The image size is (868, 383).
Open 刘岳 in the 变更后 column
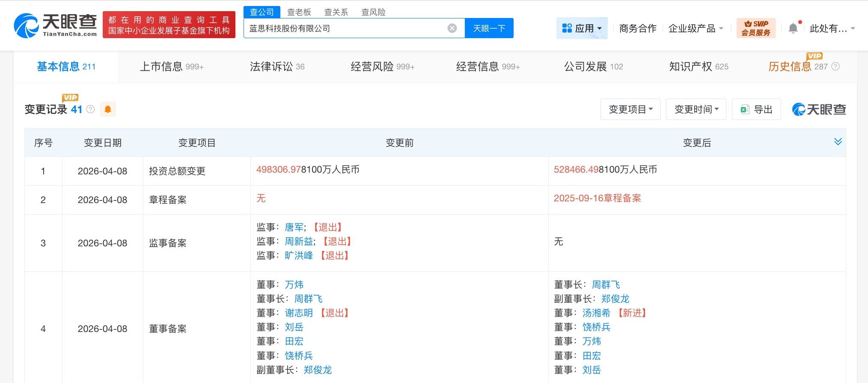[x=592, y=370]
